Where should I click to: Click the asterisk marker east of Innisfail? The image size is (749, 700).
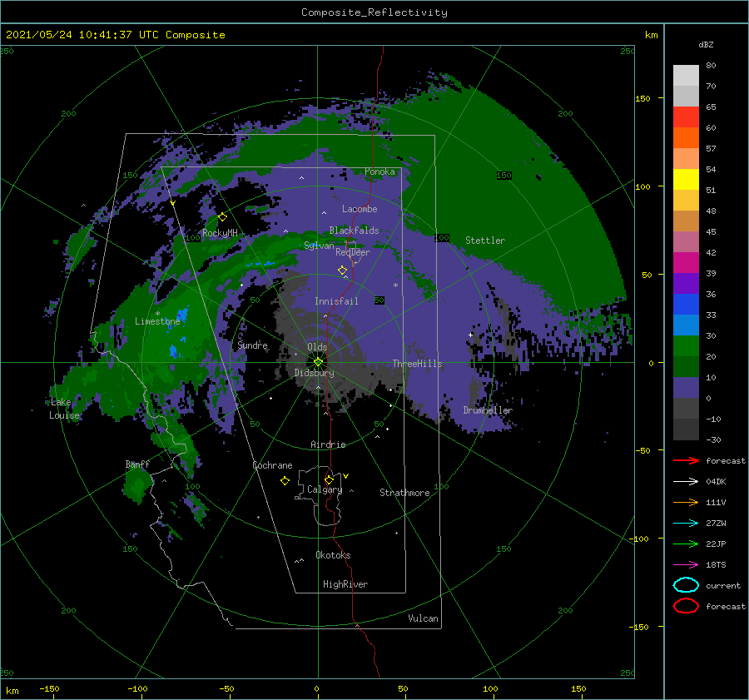coord(395,285)
